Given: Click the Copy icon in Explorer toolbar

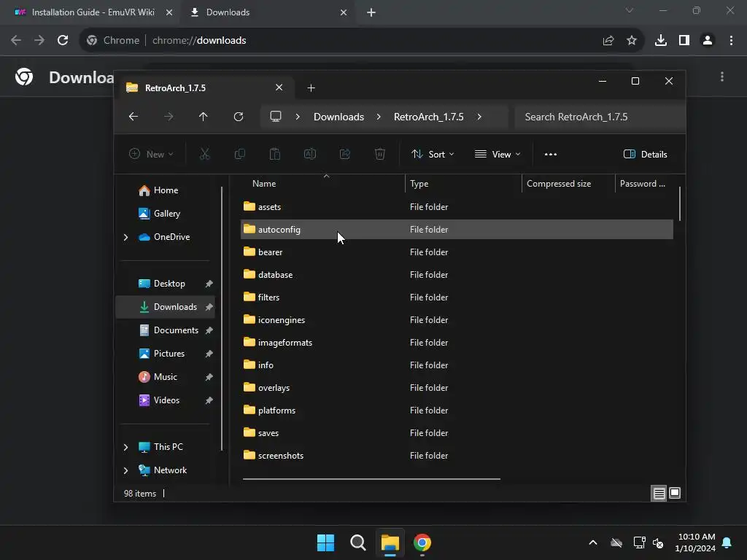Looking at the screenshot, I should tap(239, 154).
